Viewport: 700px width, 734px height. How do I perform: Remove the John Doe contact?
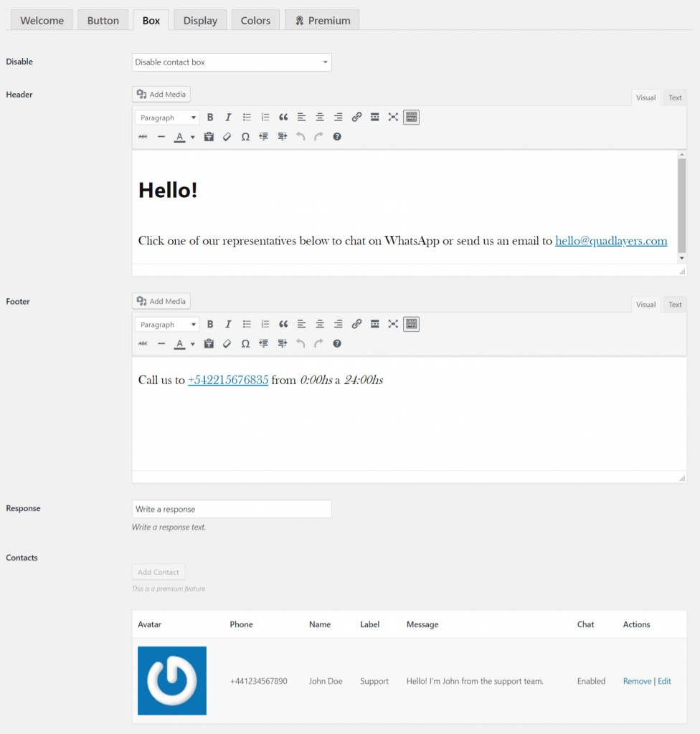point(637,681)
